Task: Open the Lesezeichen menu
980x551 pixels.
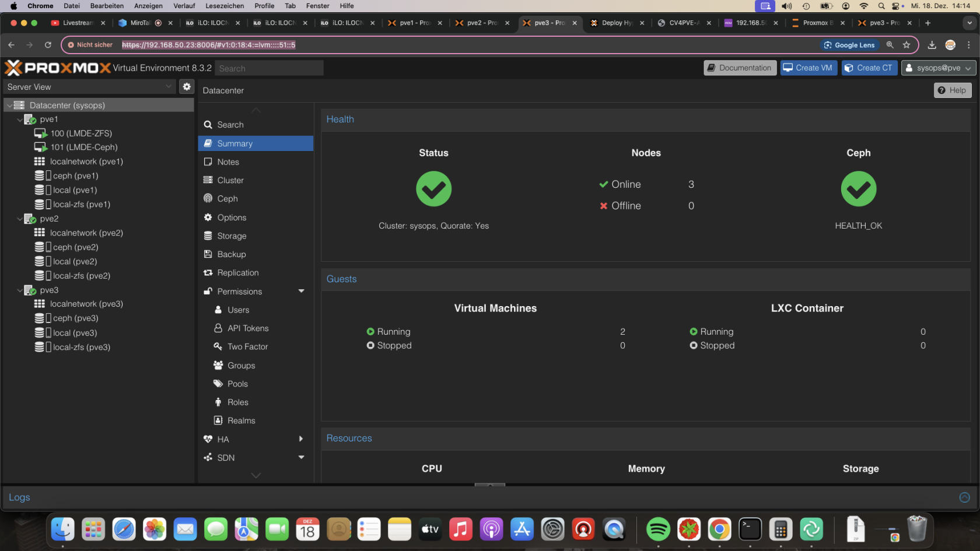Action: click(225, 6)
